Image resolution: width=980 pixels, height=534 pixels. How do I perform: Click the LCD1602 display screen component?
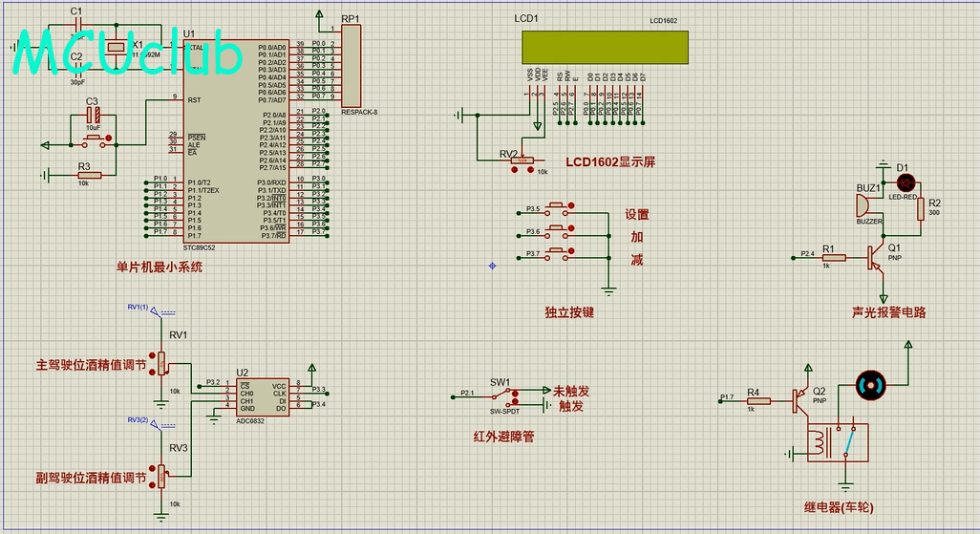coord(604,47)
